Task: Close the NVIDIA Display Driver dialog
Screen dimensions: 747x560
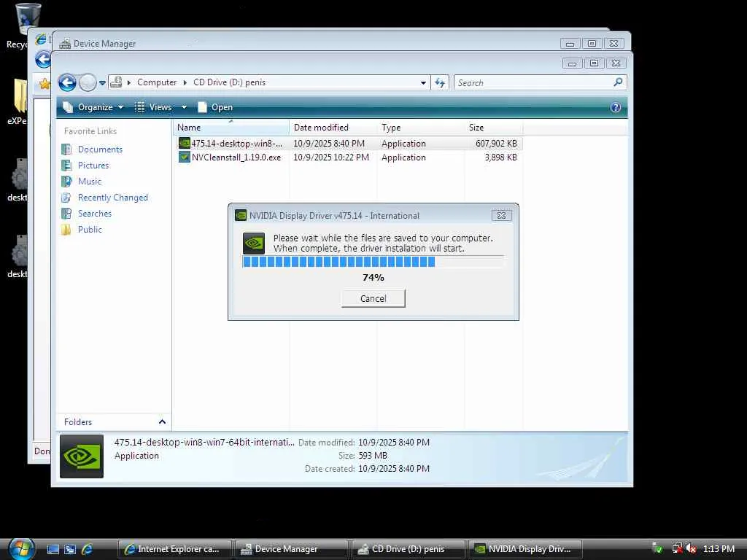Action: tap(501, 215)
